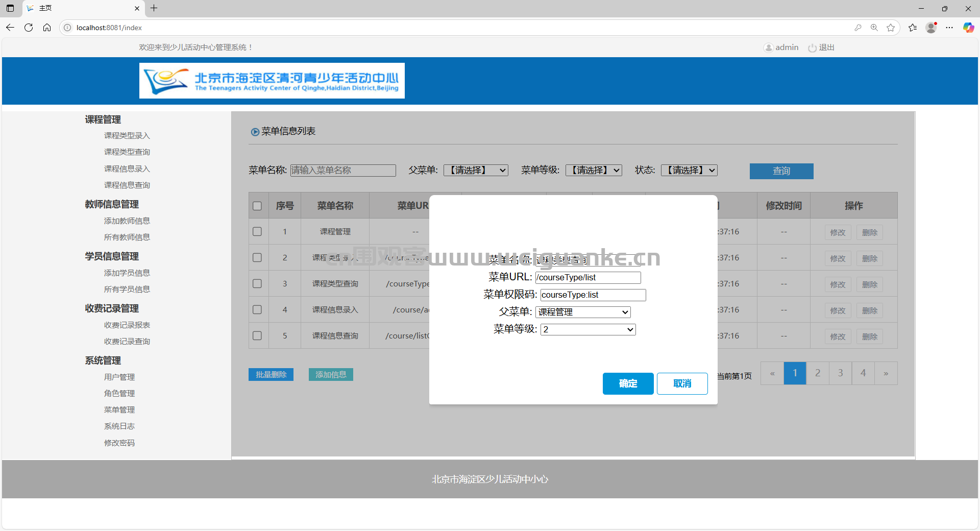
Task: Click the 菜单URL field in dialog
Action: click(x=588, y=277)
